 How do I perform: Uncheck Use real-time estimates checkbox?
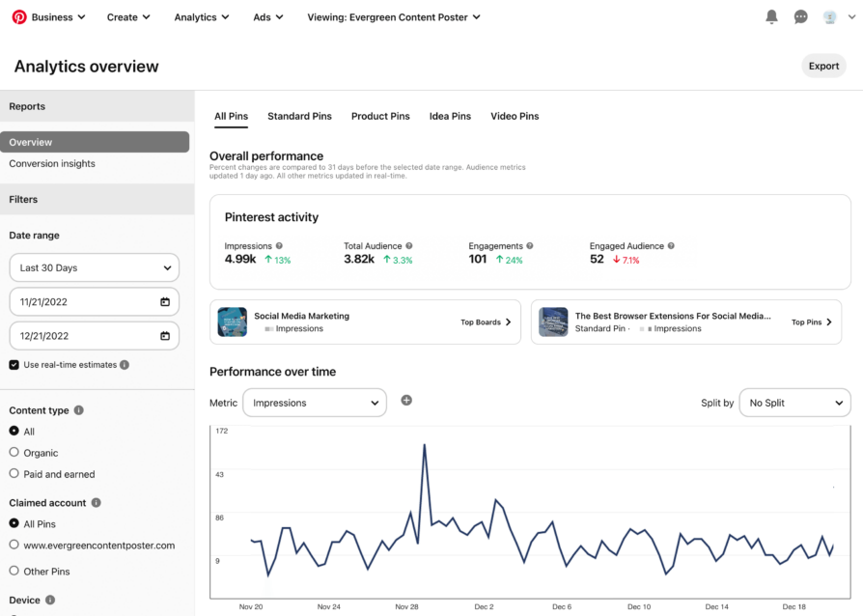[14, 365]
